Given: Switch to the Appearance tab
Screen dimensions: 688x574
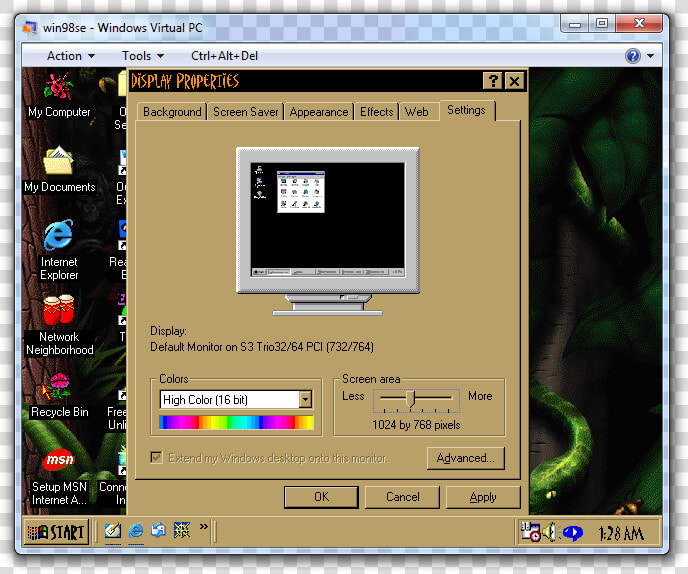Looking at the screenshot, I should [x=319, y=112].
